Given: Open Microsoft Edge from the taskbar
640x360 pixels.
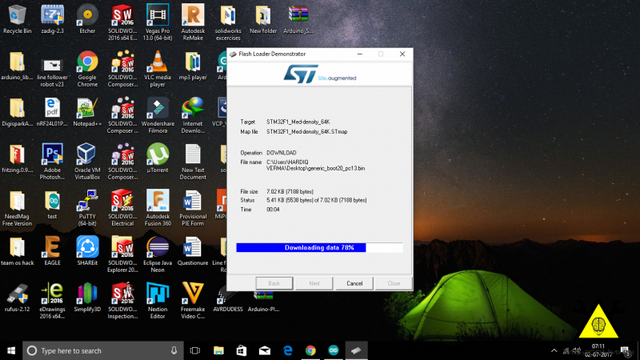Looking at the screenshot, I should tap(288, 351).
